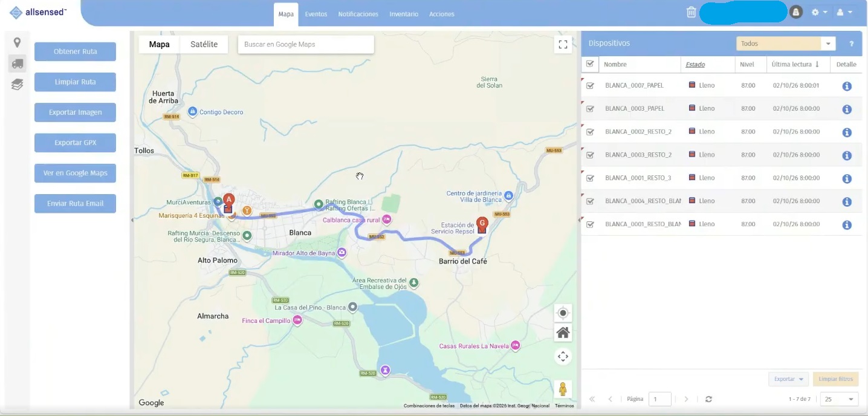868x416 pixels.
Task: Open the layers sidebar icon
Action: 17,84
